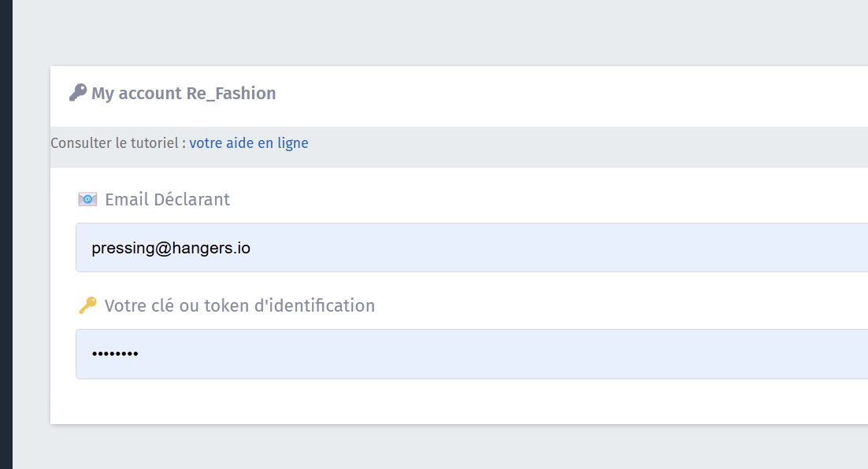
Task: Click the gray key icon beside My account
Action: point(77,93)
